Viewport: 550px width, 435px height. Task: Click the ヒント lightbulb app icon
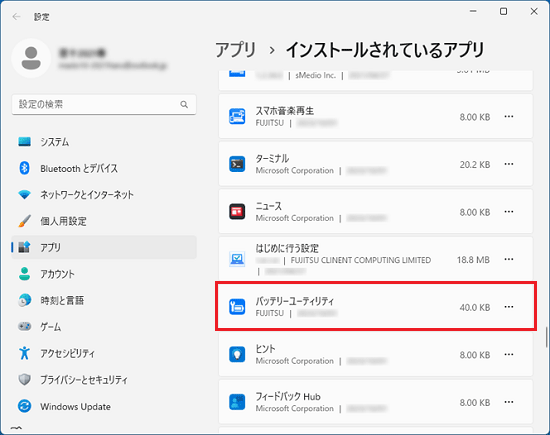pyautogui.click(x=237, y=354)
